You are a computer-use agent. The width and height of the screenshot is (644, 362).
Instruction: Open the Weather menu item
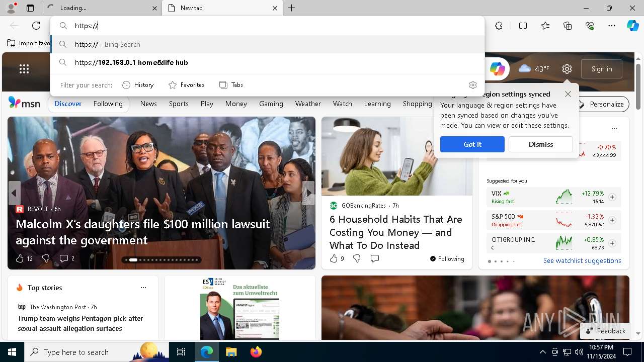(x=308, y=104)
